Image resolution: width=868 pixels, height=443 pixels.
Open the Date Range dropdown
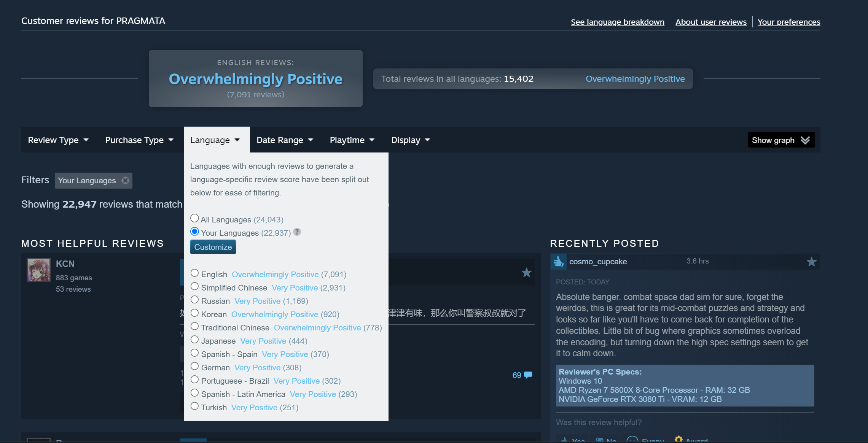(x=285, y=140)
